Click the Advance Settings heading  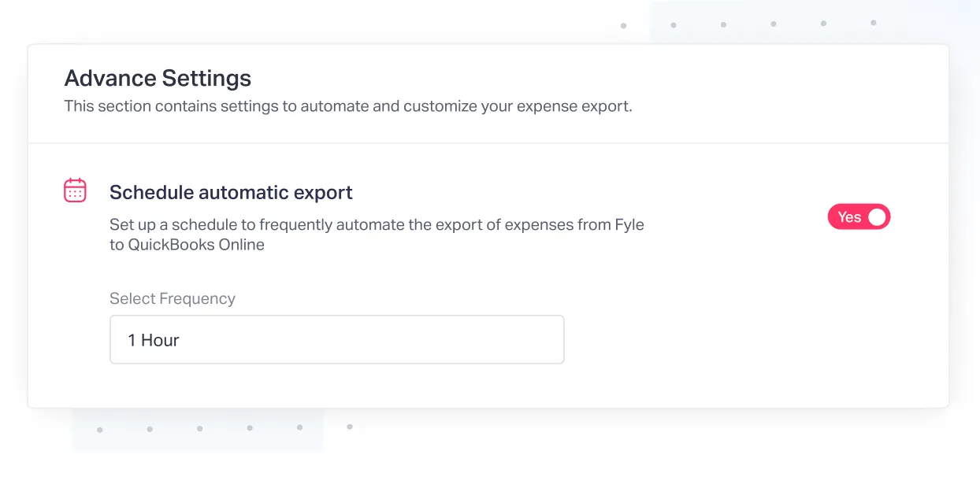coord(158,79)
